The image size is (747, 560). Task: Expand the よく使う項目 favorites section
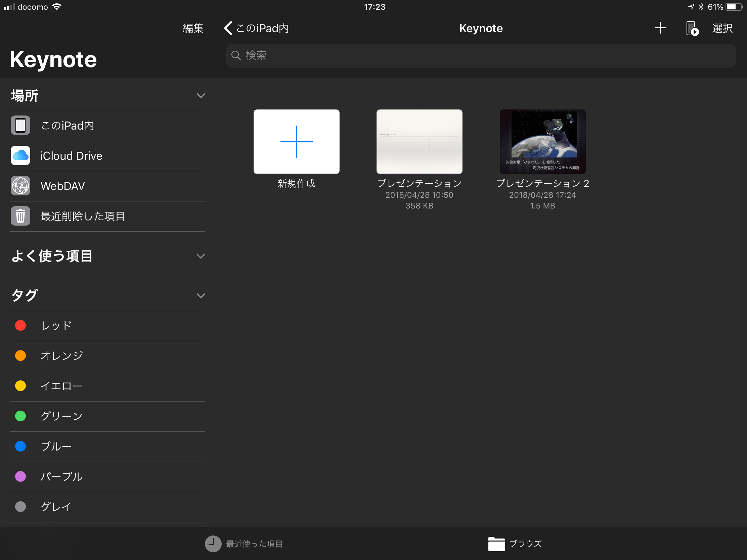coord(201,256)
